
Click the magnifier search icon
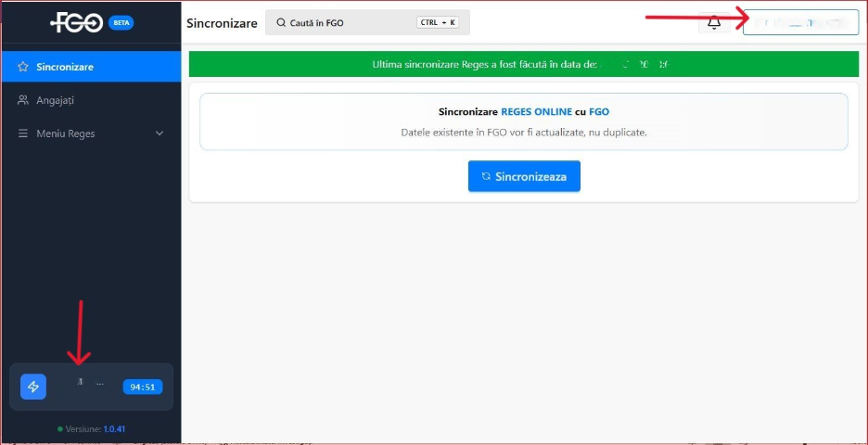pos(281,22)
